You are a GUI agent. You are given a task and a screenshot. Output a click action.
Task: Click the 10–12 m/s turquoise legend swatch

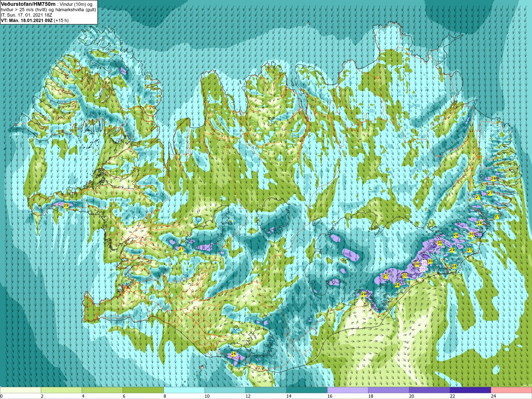[x=225, y=390]
